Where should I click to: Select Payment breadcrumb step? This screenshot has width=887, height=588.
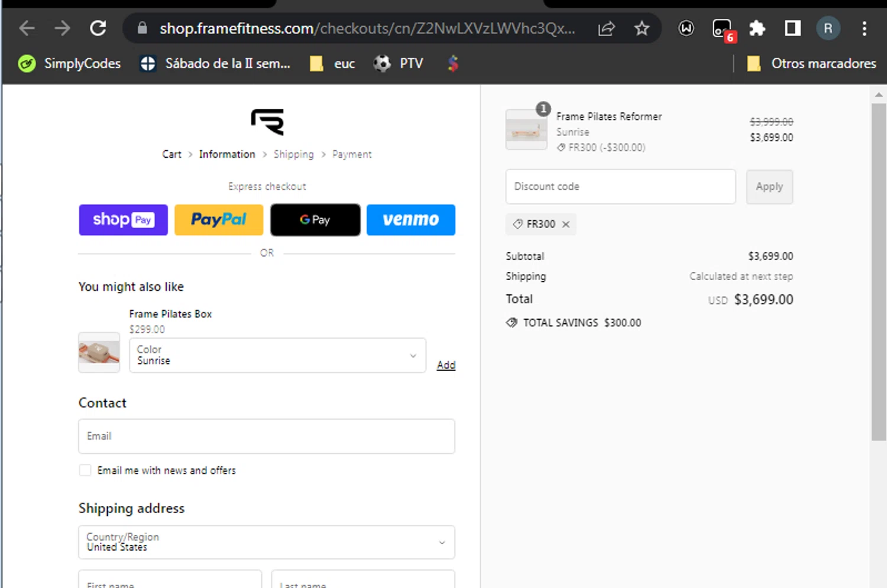[x=352, y=154]
